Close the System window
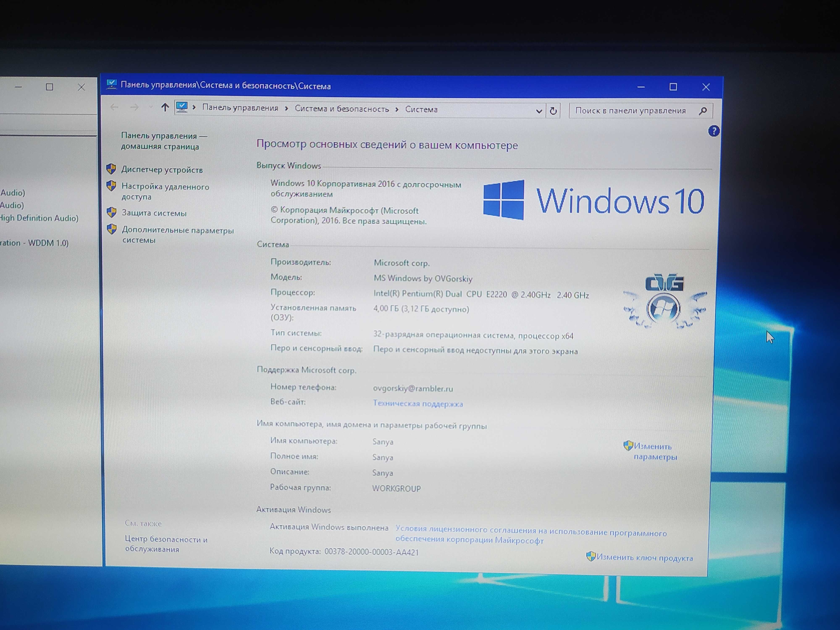840x630 pixels. [706, 87]
